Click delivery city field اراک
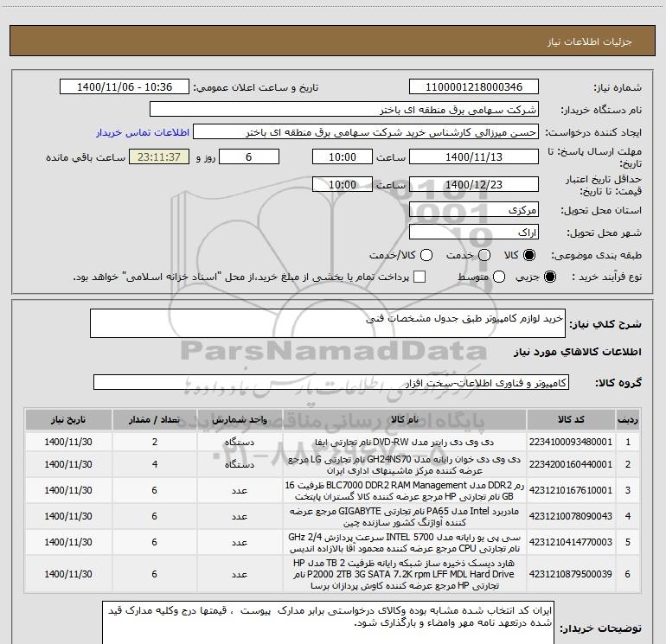This screenshot has width=666, height=644. (x=474, y=233)
